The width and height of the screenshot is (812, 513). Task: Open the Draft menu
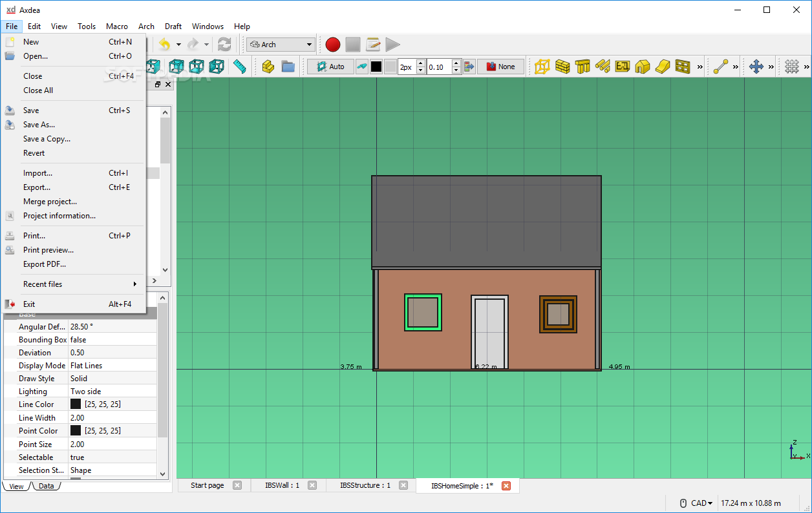click(173, 26)
